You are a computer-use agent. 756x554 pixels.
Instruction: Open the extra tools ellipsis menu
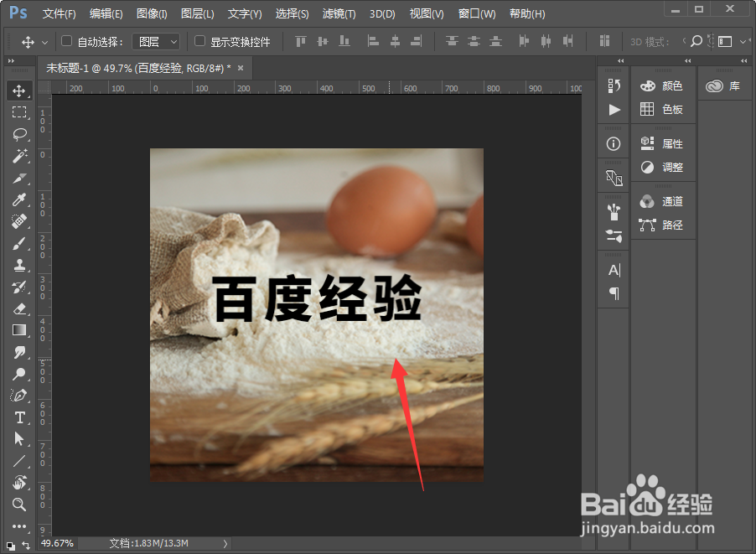pyautogui.click(x=19, y=526)
